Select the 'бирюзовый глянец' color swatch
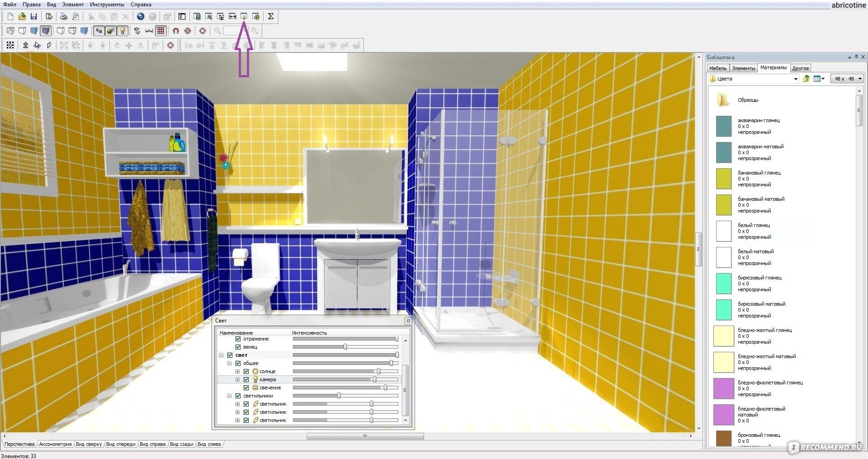Viewport: 868px width, 459px height. tap(724, 284)
